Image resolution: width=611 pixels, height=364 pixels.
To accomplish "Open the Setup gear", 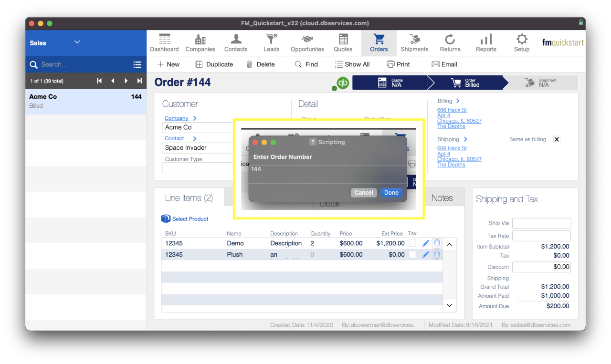I will [x=522, y=43].
